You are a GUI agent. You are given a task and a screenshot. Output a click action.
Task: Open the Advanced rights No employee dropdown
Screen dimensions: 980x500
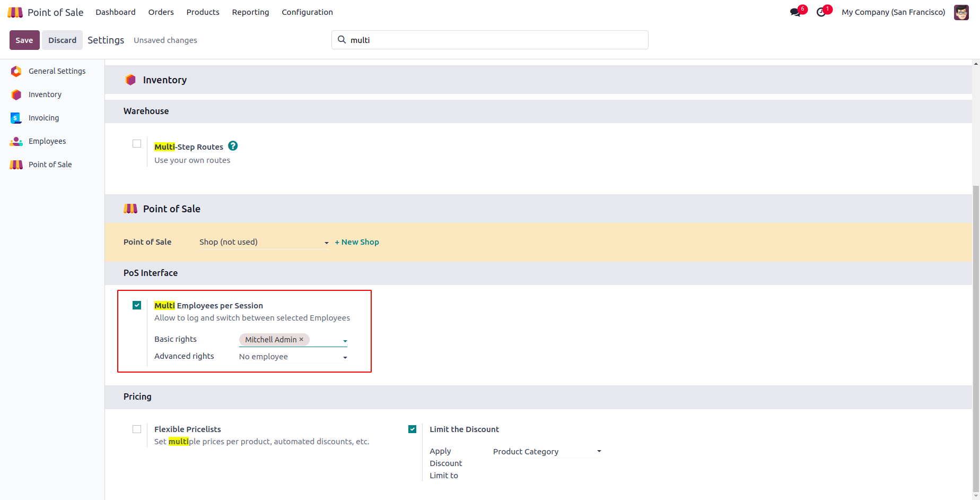pyautogui.click(x=293, y=357)
